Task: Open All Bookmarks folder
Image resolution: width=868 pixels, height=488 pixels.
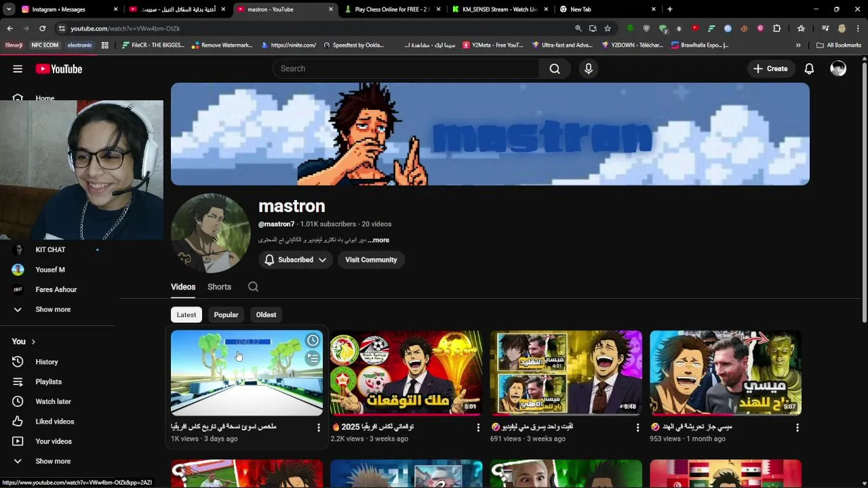Action: (839, 45)
